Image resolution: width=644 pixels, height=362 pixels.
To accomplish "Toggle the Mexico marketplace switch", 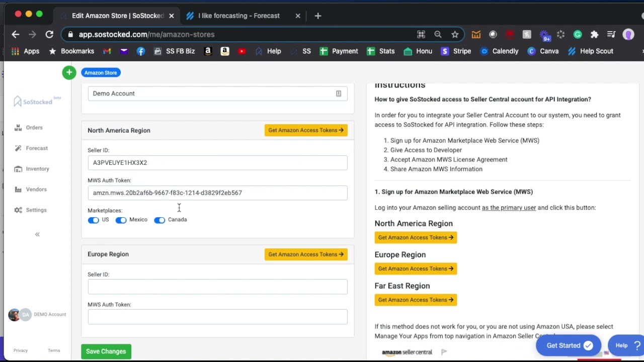I will point(121,220).
